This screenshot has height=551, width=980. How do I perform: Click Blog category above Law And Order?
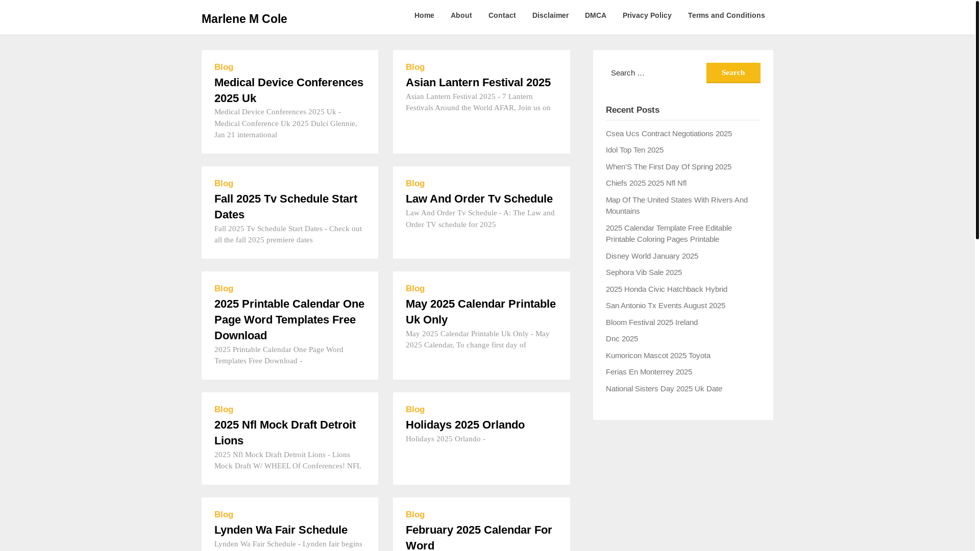[x=415, y=183]
